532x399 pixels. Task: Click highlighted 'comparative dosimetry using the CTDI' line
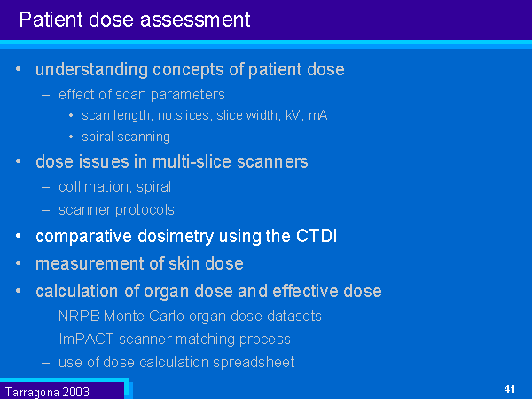186,237
